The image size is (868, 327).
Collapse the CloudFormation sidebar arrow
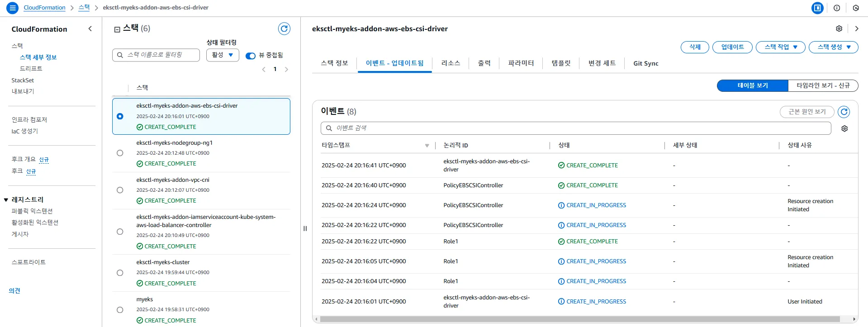90,28
